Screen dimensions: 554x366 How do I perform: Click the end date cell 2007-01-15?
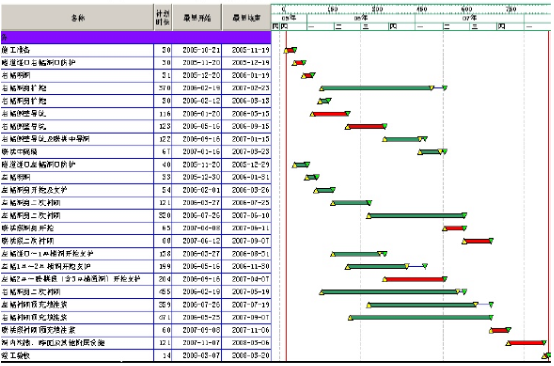pos(247,139)
